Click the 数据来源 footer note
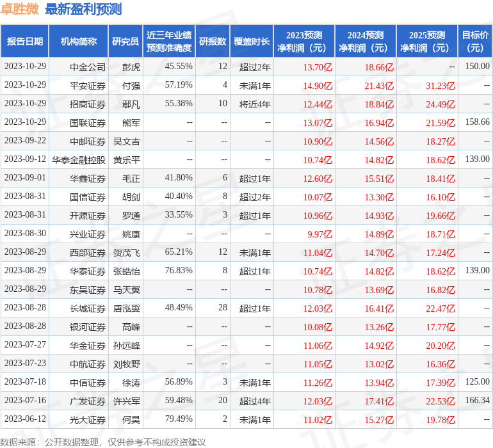Viewport: 493px width, 448px height. click(x=103, y=442)
